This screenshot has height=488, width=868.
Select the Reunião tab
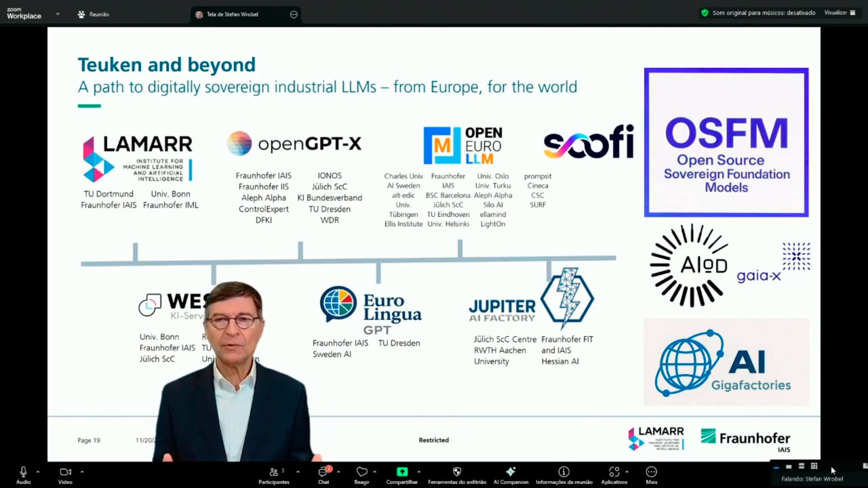[x=94, y=14]
